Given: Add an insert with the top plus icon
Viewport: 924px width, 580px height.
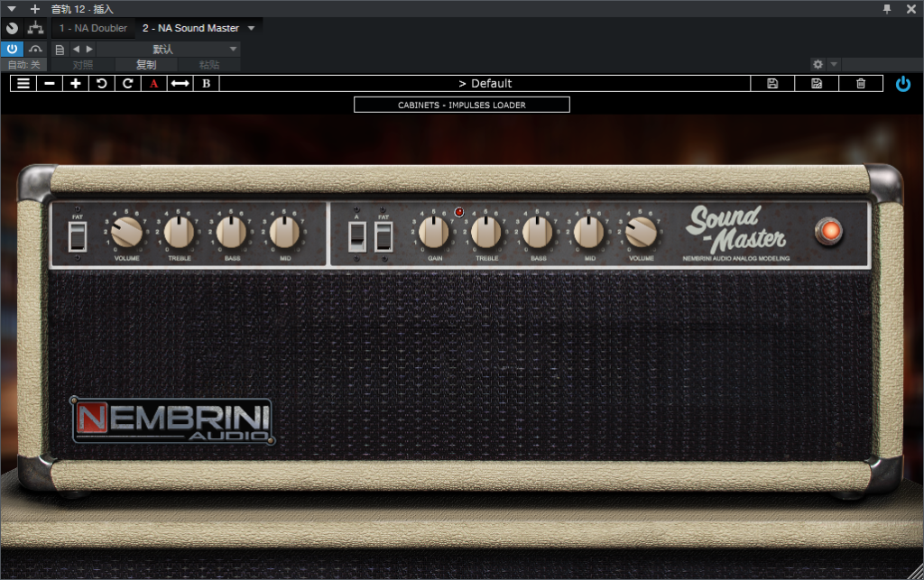Looking at the screenshot, I should (x=35, y=9).
